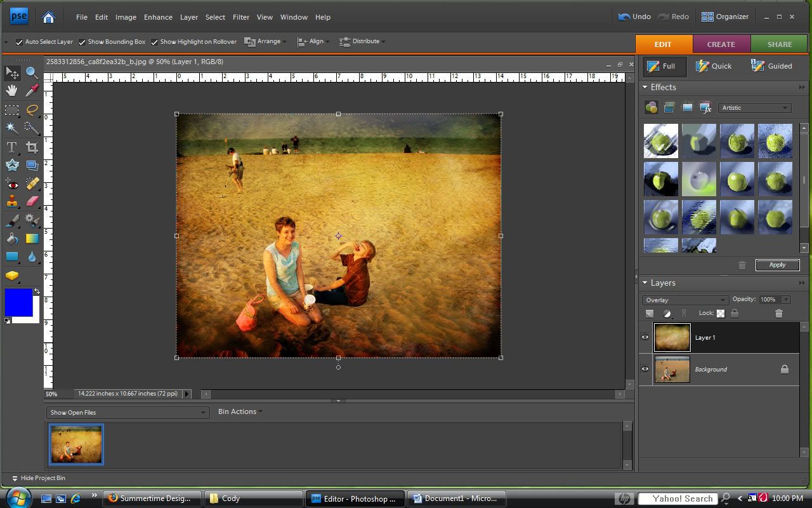Collapse the Effects panel
This screenshot has width=812, height=508.
pos(645,87)
